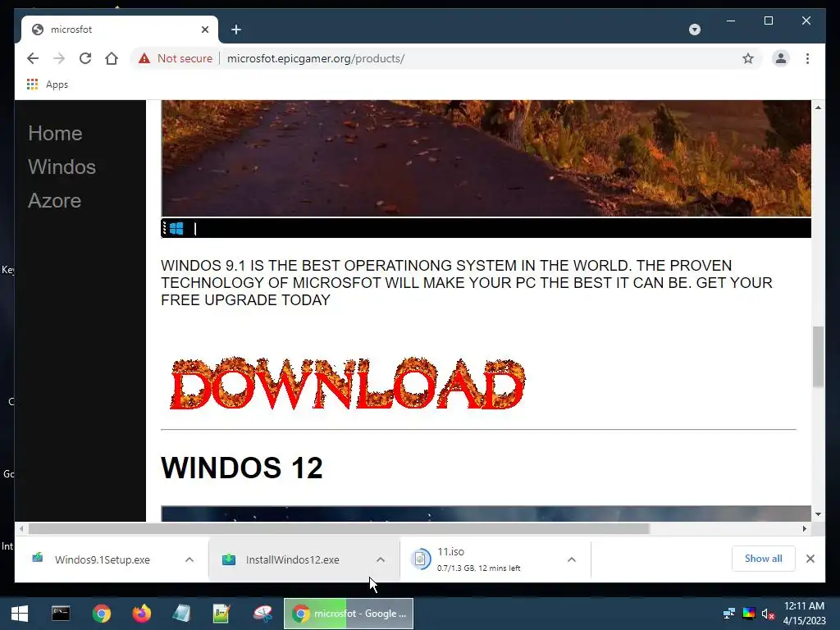Image resolution: width=840 pixels, height=630 pixels.
Task: Open the Azore sidebar link
Action: [55, 200]
